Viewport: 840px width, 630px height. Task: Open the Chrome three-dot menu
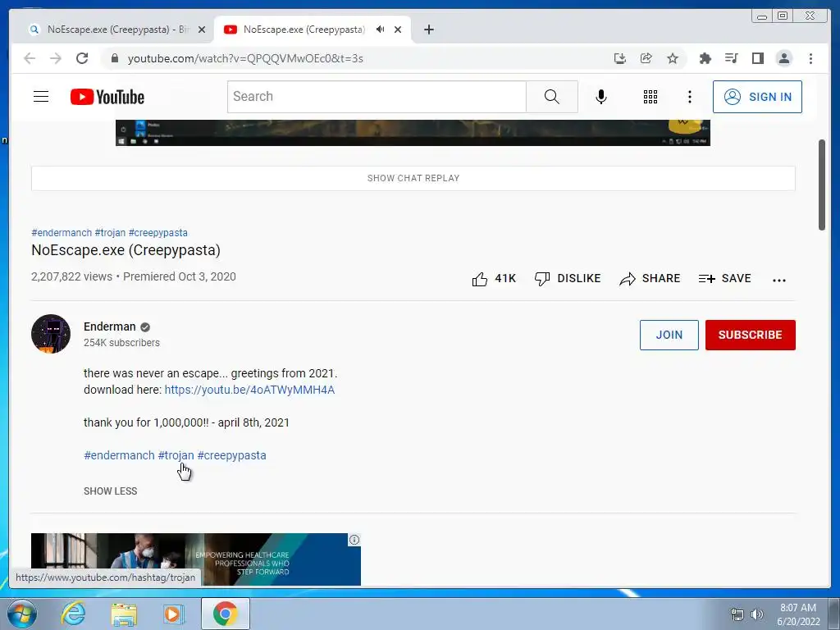[810, 58]
